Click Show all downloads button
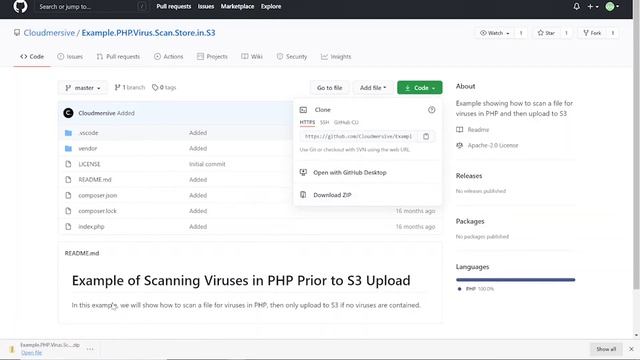 (606, 349)
